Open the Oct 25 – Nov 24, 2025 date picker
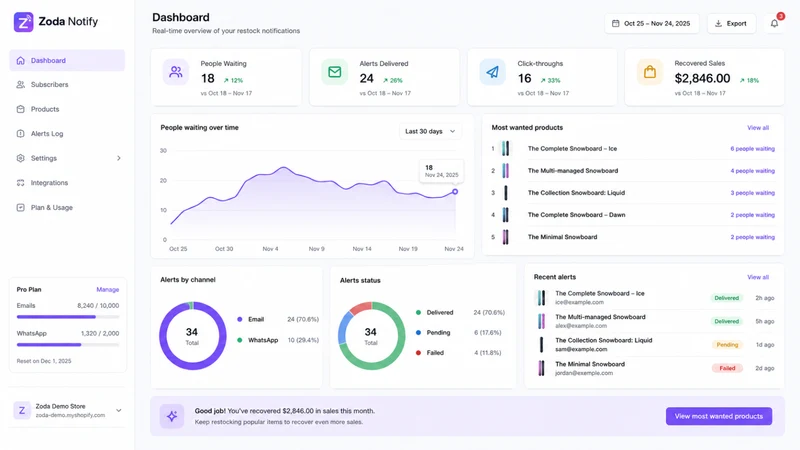 (652, 23)
